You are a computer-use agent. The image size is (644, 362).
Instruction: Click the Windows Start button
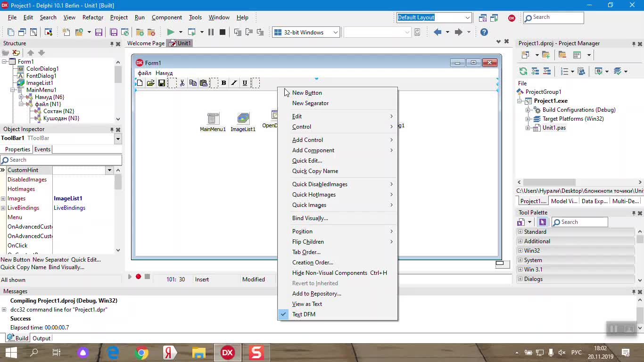[11, 352]
